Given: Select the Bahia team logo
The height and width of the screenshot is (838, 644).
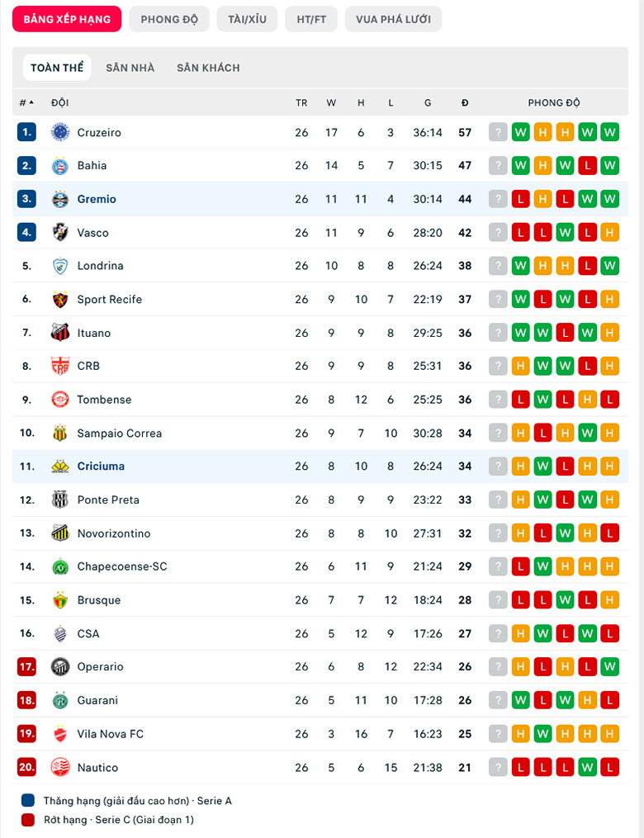Looking at the screenshot, I should [59, 165].
